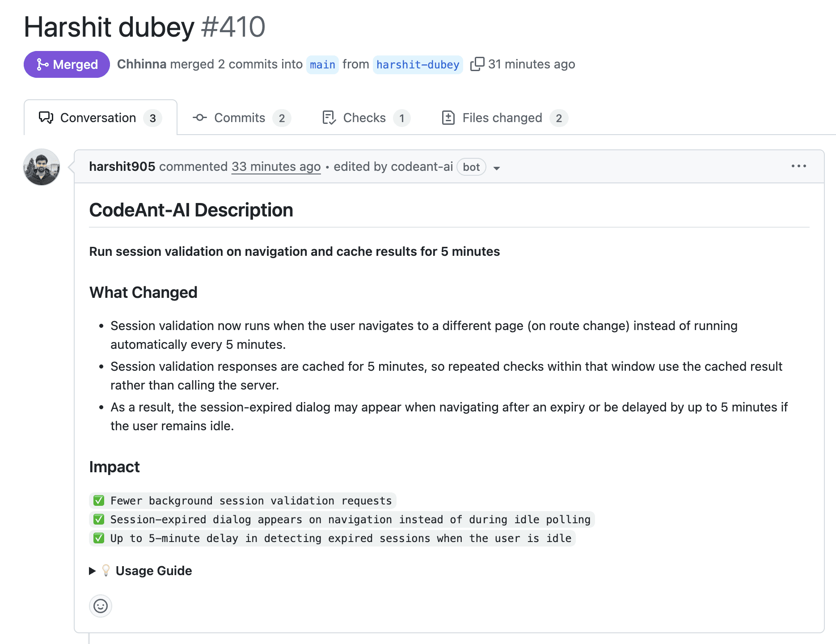Click harshit905's avatar picture
Screen dimensions: 836x644
42,167
